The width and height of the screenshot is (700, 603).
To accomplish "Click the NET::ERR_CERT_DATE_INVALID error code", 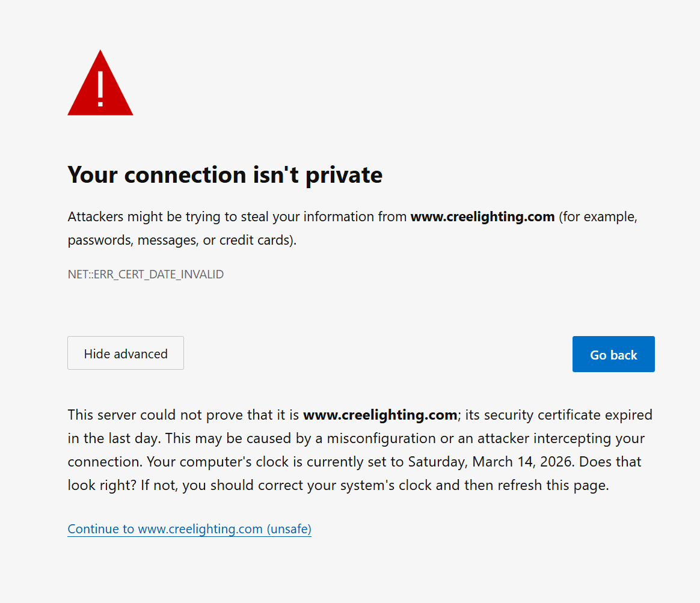I will coord(146,275).
